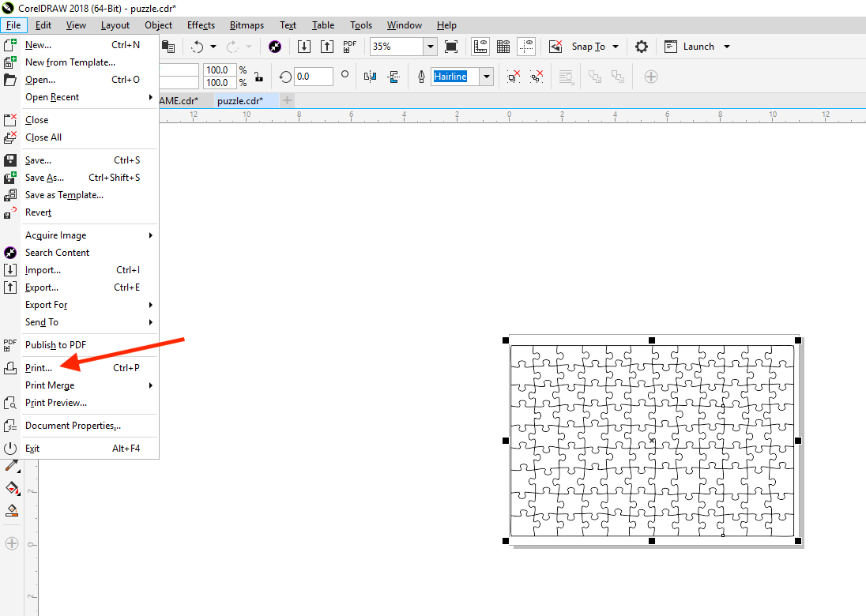Expand the zoom level dropdown
This screenshot has width=866, height=616.
point(431,47)
